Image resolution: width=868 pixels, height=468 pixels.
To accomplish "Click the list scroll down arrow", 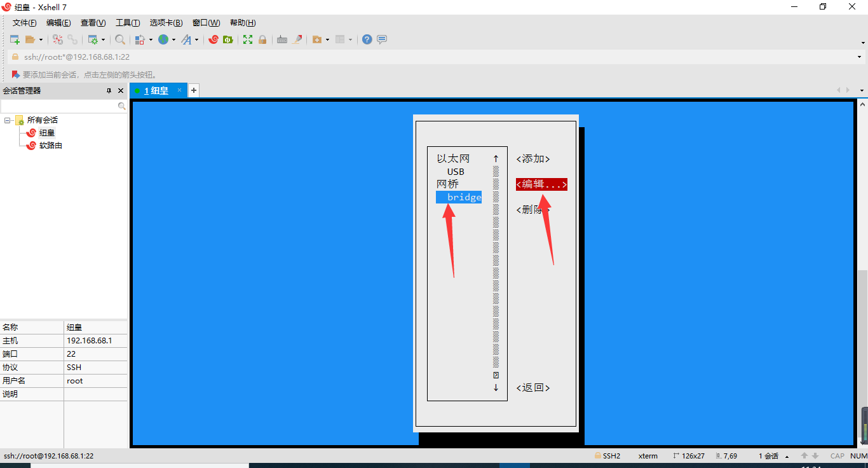I will pos(496,388).
